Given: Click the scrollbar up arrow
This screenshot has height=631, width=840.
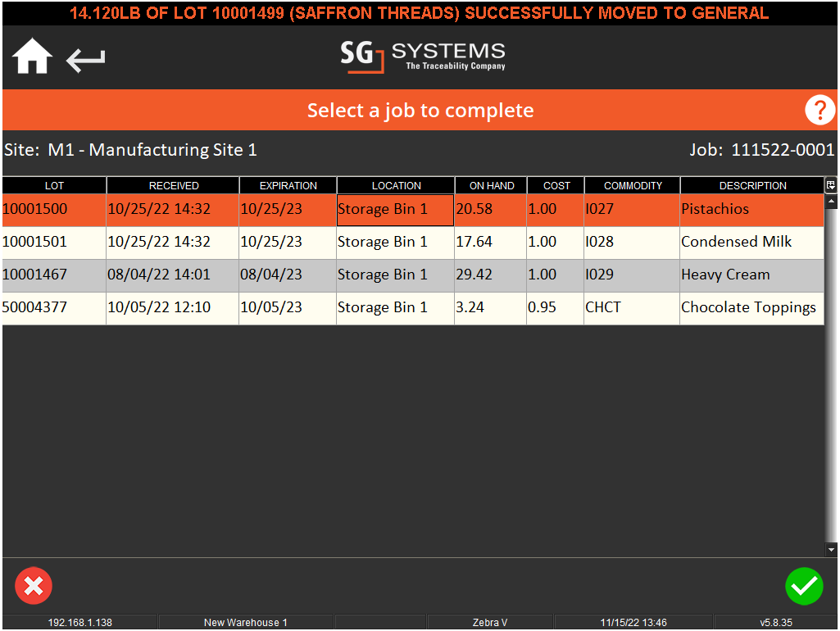Looking at the screenshot, I should pos(830,199).
